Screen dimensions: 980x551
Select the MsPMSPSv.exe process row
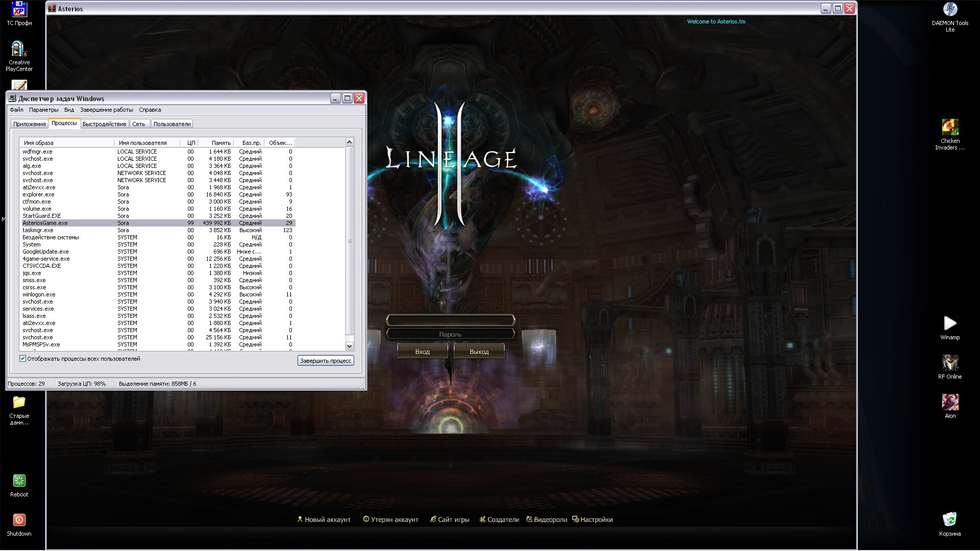158,344
